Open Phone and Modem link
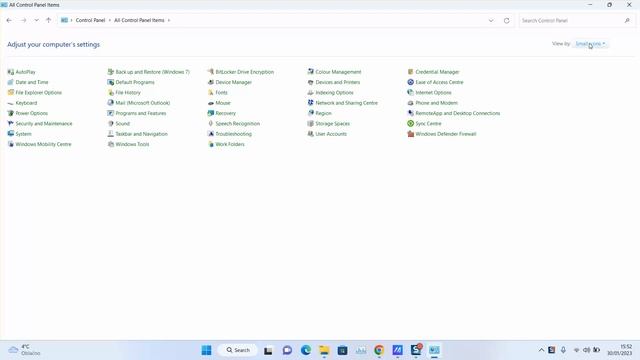This screenshot has height=360, width=640. 436,103
